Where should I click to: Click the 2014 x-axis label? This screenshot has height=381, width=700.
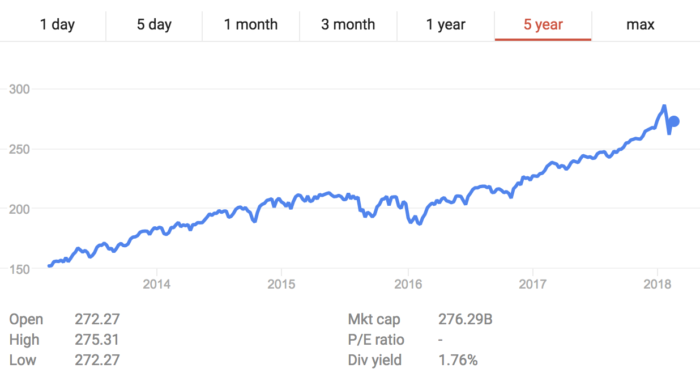pos(156,284)
